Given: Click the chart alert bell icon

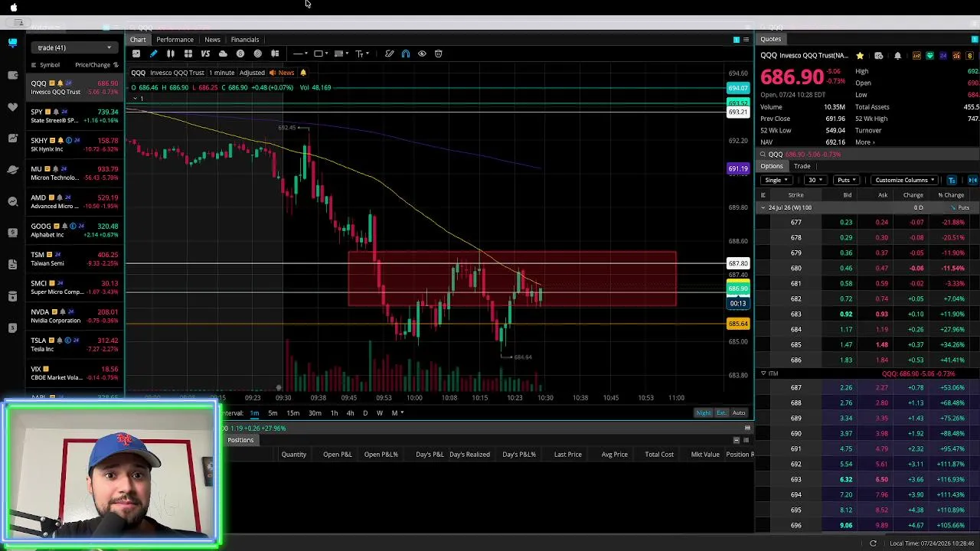Looking at the screenshot, I should (x=303, y=73).
